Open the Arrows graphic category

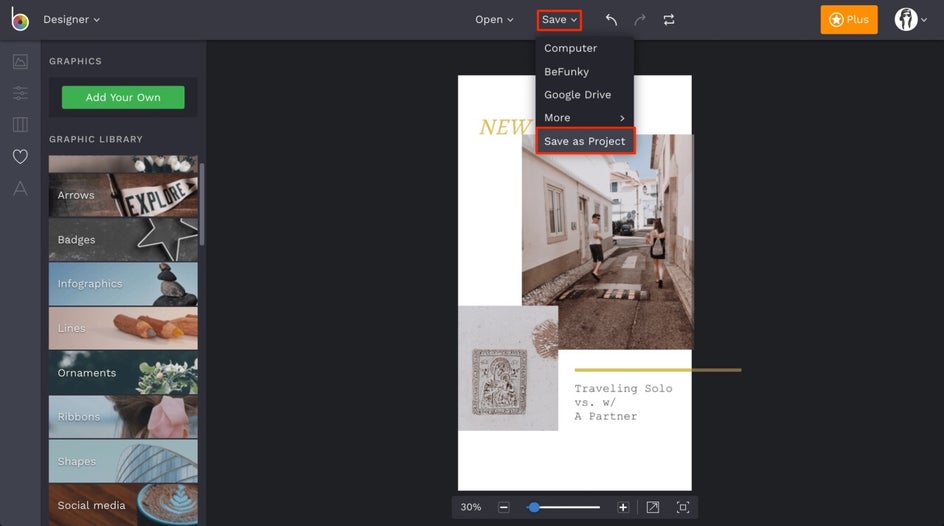[x=123, y=195]
